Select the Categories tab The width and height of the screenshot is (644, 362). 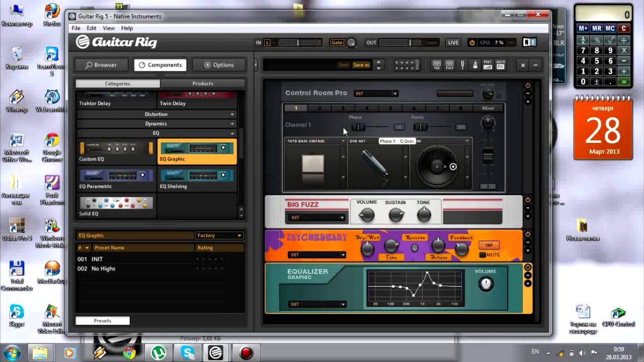118,83
